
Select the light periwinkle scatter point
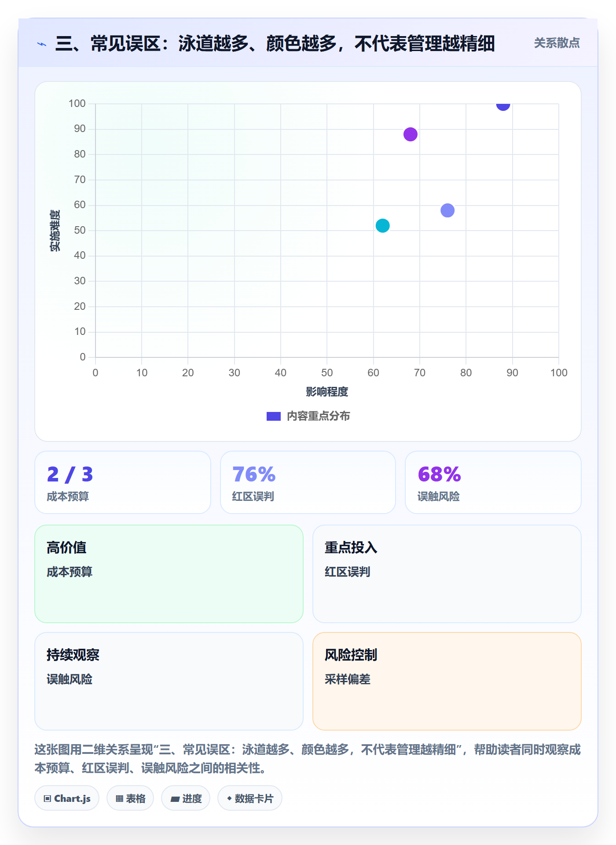tap(447, 210)
